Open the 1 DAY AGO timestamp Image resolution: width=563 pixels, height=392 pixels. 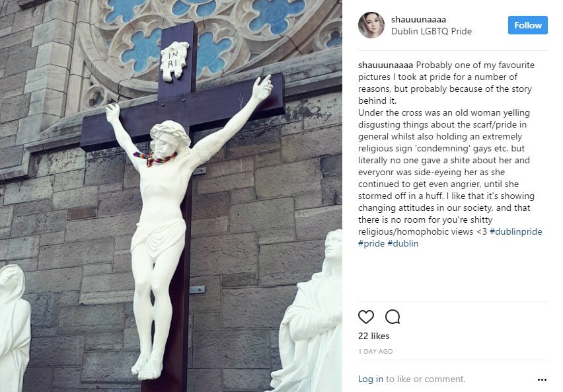(375, 352)
